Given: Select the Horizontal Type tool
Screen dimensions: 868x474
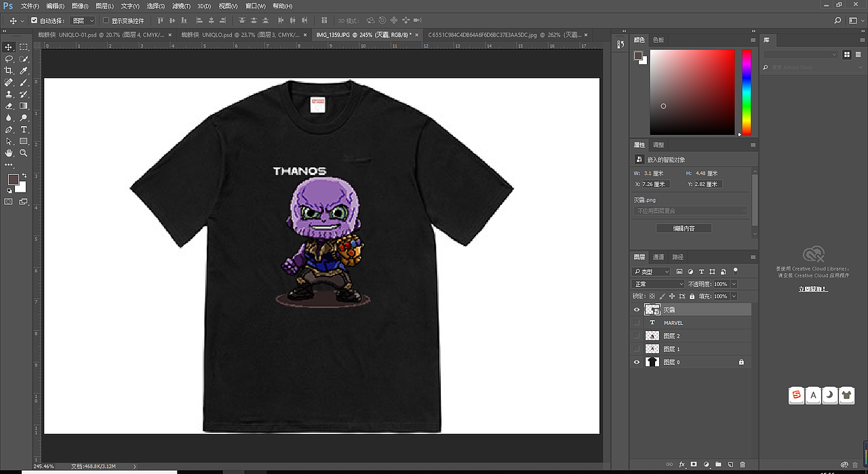Looking at the screenshot, I should tap(24, 130).
